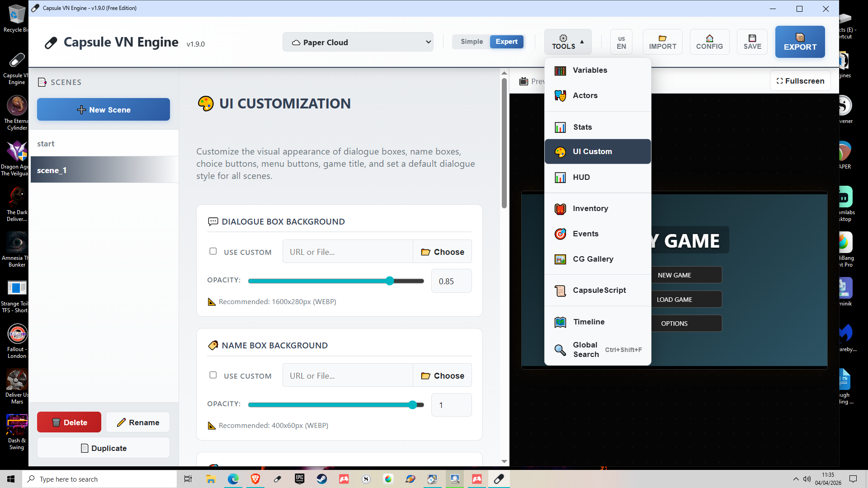This screenshot has height=488, width=868.
Task: Enable Use Custom for name box background
Action: click(x=213, y=375)
